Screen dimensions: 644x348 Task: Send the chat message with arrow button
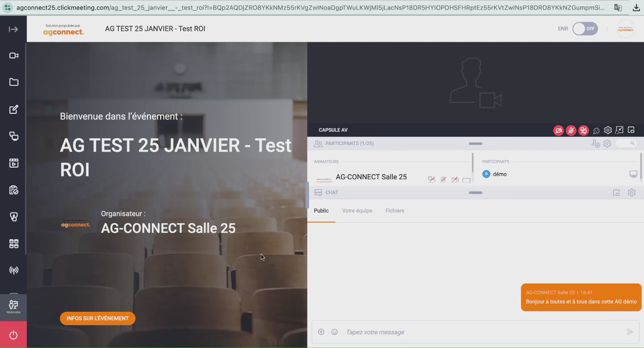coord(629,332)
